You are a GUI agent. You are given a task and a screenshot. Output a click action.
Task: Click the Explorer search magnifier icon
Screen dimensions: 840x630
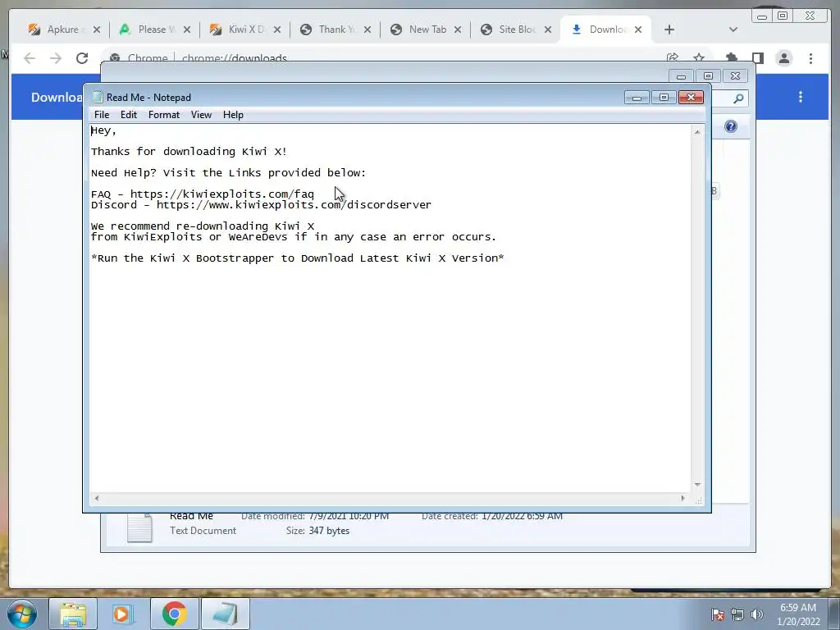coord(738,98)
